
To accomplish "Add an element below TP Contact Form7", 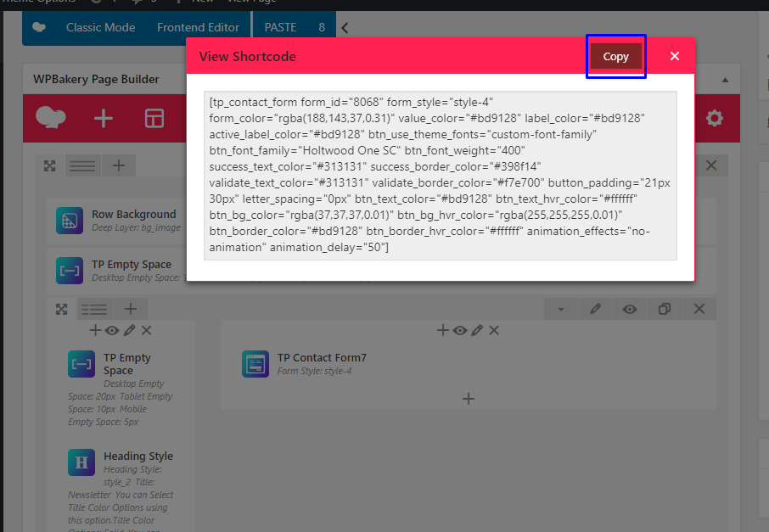I will (469, 399).
